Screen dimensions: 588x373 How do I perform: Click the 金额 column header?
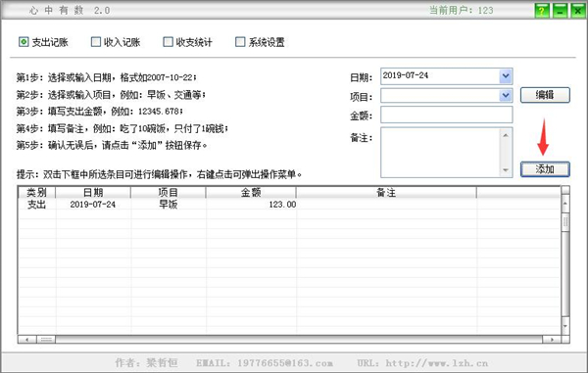click(251, 193)
